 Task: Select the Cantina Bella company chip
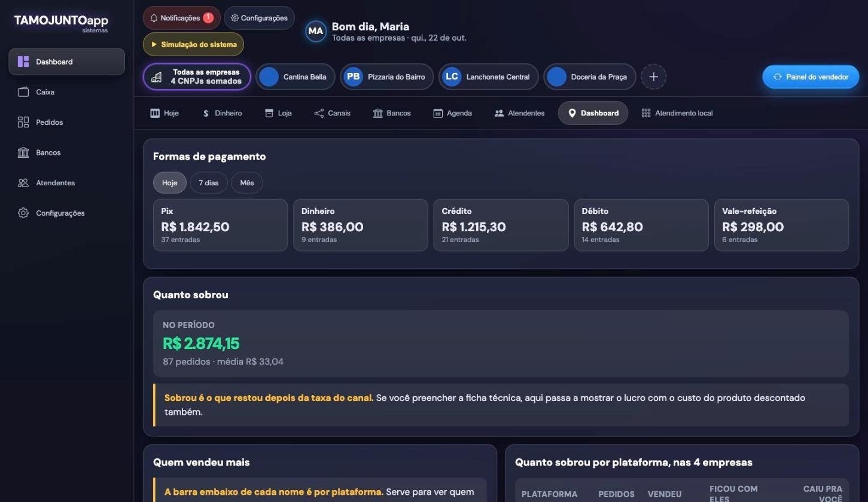point(296,77)
